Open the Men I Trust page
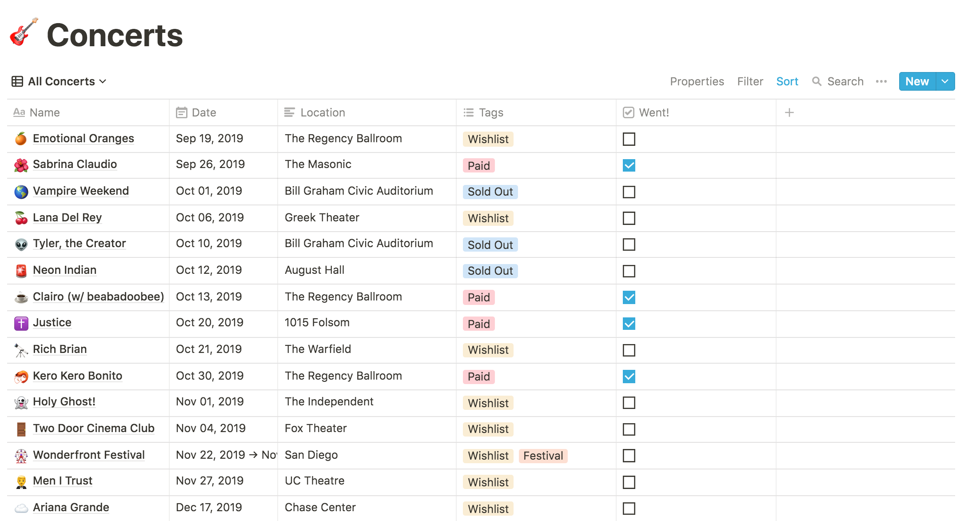Viewport: 980px width, 521px height. click(63, 481)
